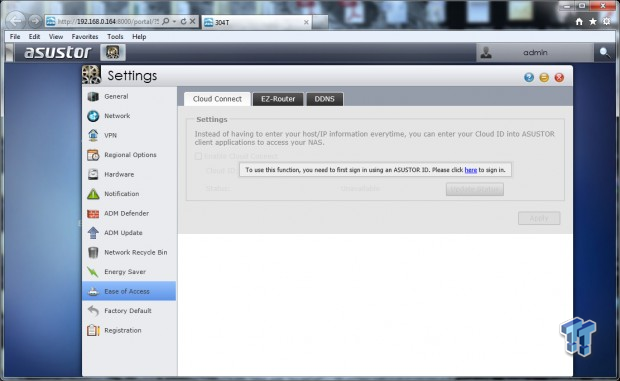Screen dimensions: 620x381
Task: Switch to the EZ-Router tab
Action: (278, 99)
